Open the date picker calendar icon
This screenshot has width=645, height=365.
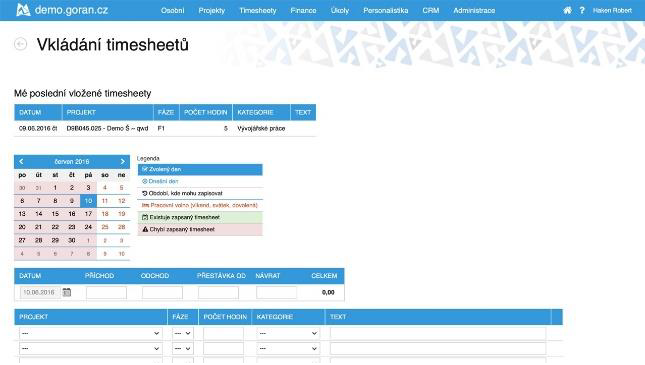(67, 292)
